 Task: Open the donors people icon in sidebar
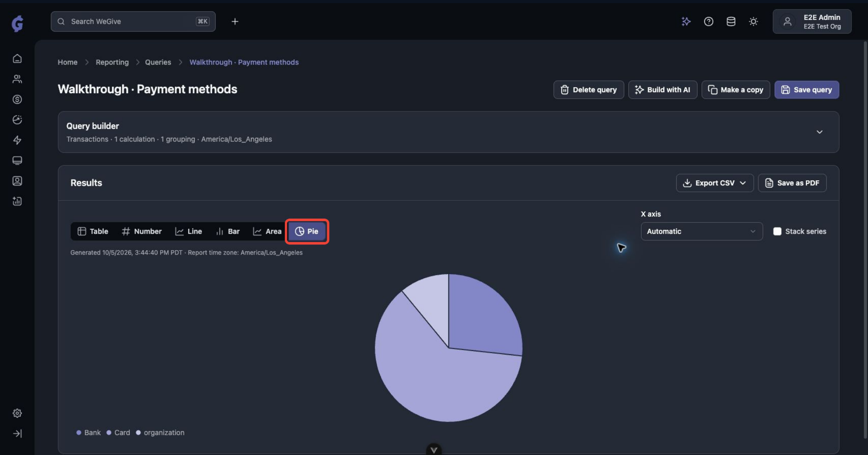click(x=17, y=79)
